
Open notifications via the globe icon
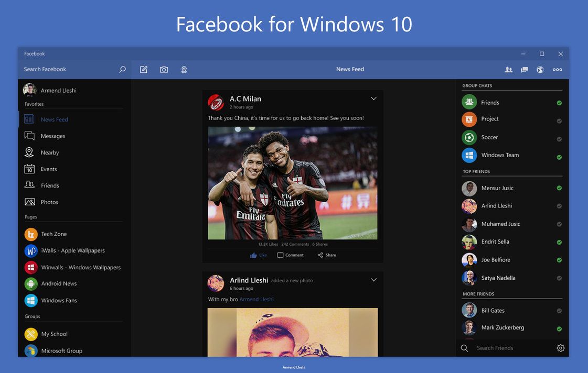tap(540, 69)
